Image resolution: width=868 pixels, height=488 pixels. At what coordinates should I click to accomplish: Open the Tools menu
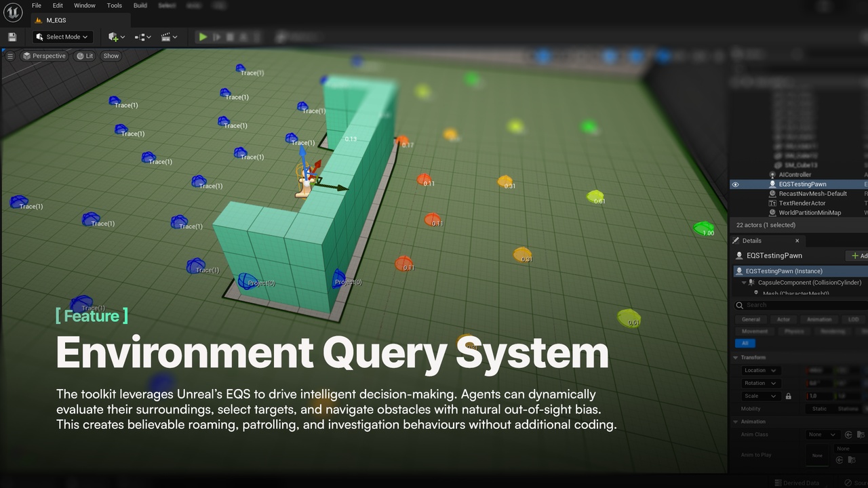(x=115, y=5)
